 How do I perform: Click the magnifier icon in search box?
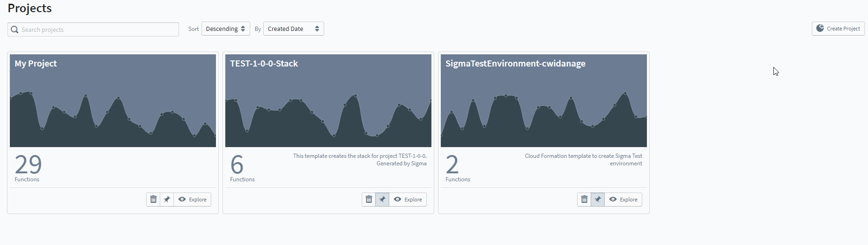click(15, 30)
